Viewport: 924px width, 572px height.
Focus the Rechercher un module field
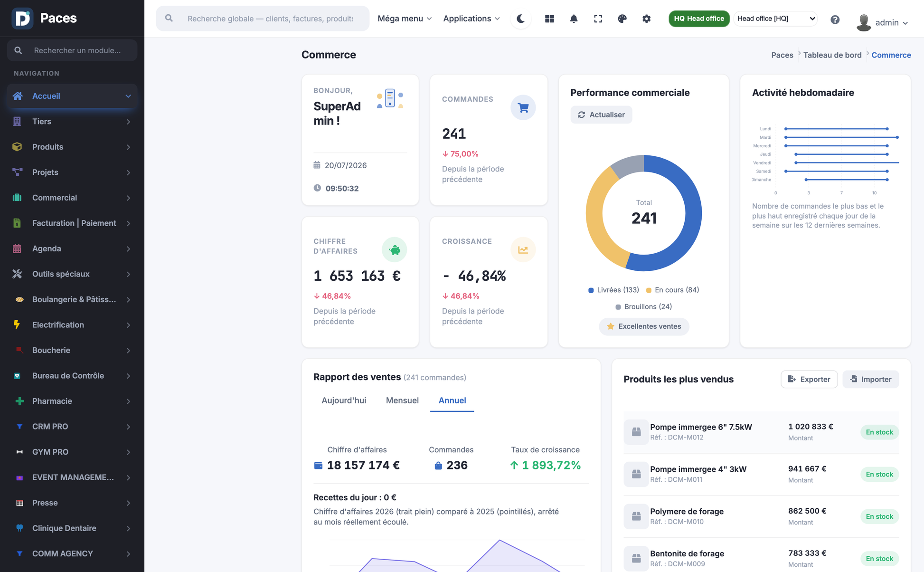pyautogui.click(x=72, y=50)
